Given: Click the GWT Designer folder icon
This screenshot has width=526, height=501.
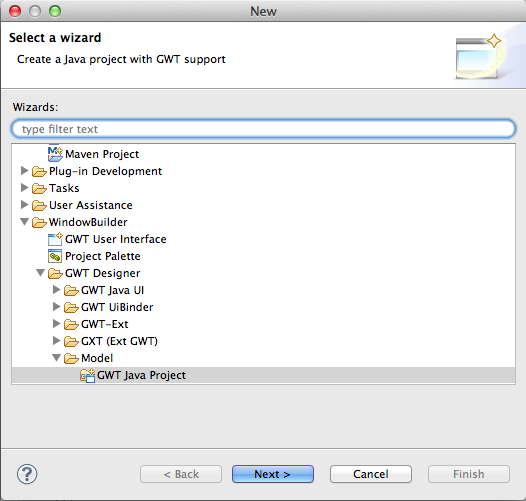Looking at the screenshot, I should pyautogui.click(x=55, y=273).
